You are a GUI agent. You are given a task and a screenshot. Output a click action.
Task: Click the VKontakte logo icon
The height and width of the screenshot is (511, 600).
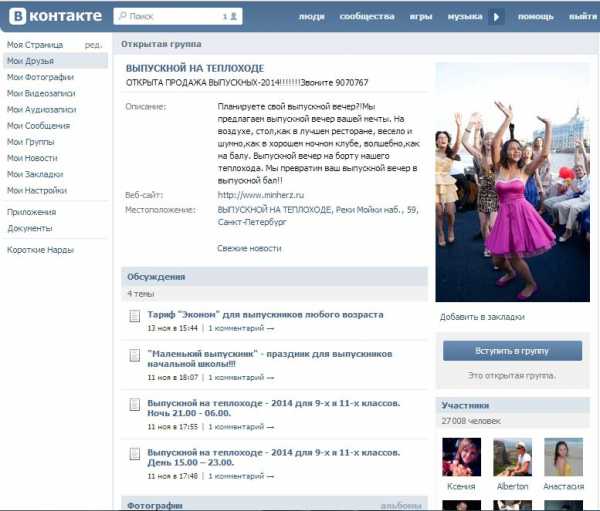coord(18,16)
